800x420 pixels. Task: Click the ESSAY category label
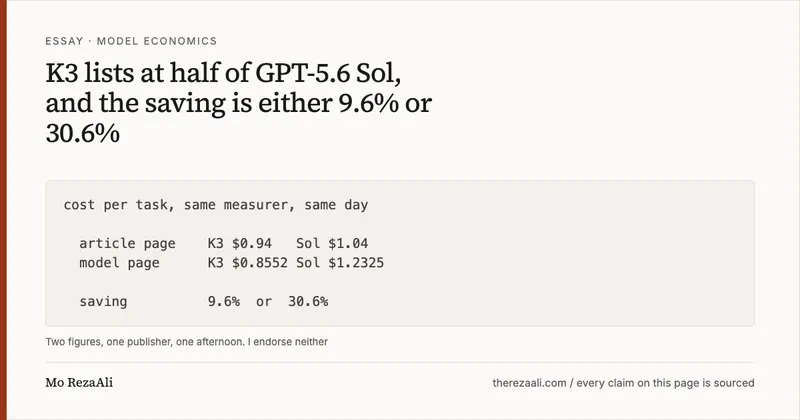[x=64, y=41]
